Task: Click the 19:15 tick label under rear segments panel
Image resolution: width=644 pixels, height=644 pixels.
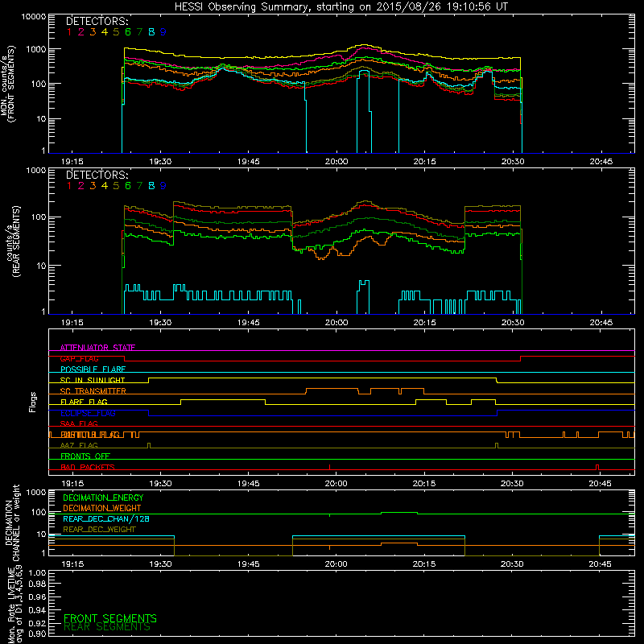Action: coord(72,323)
